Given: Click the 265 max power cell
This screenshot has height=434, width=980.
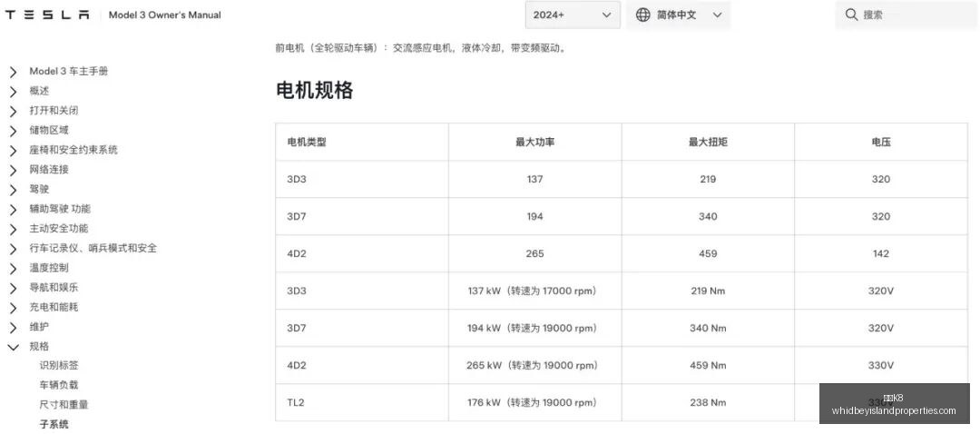Looking at the screenshot, I should pos(534,253).
